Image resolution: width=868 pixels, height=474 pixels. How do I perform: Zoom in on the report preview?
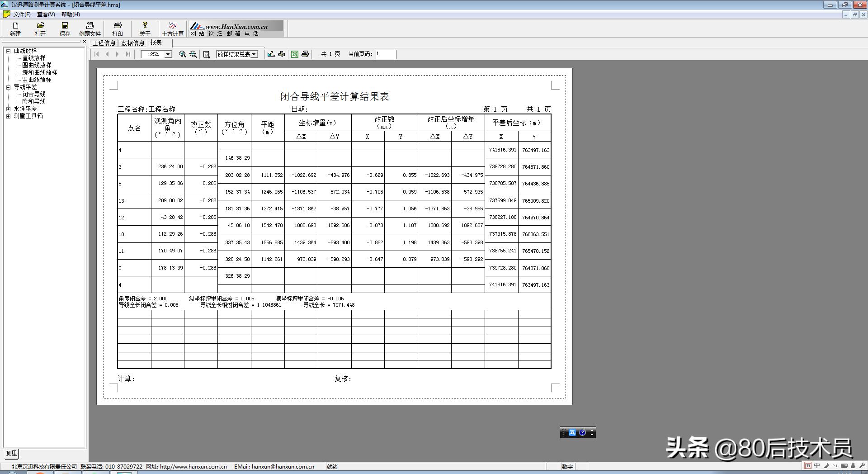tap(183, 54)
